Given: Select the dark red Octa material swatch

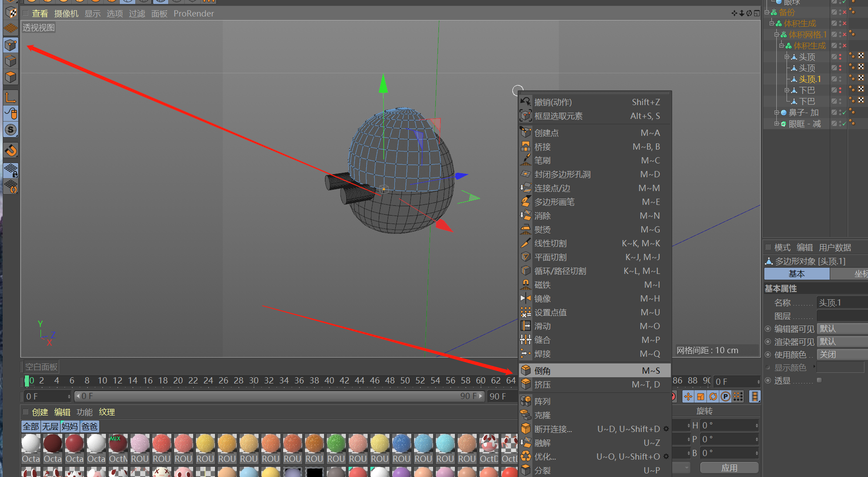Looking at the screenshot, I should click(53, 444).
